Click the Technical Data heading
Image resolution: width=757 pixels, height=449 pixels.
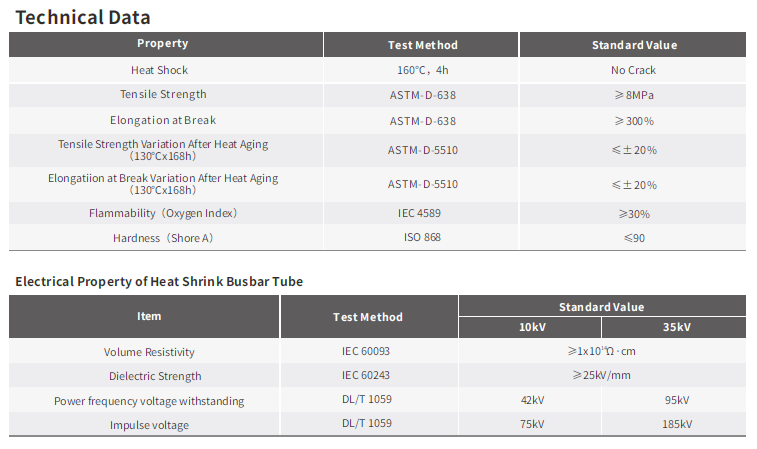83,17
